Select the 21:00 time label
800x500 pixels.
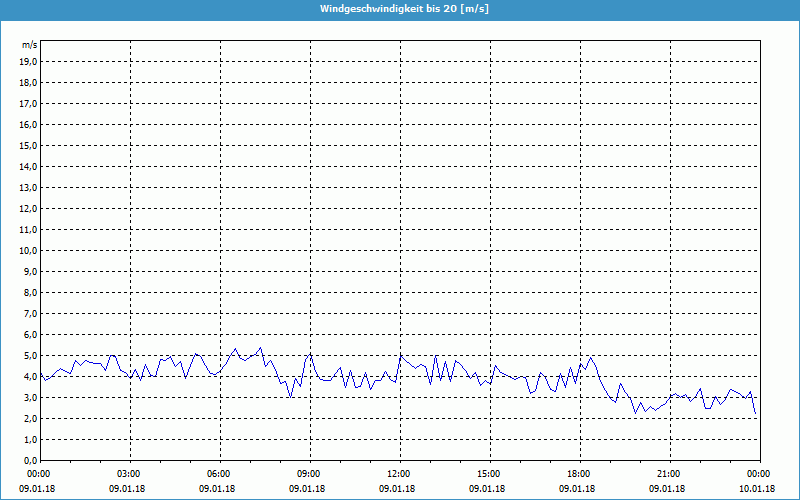tap(669, 474)
